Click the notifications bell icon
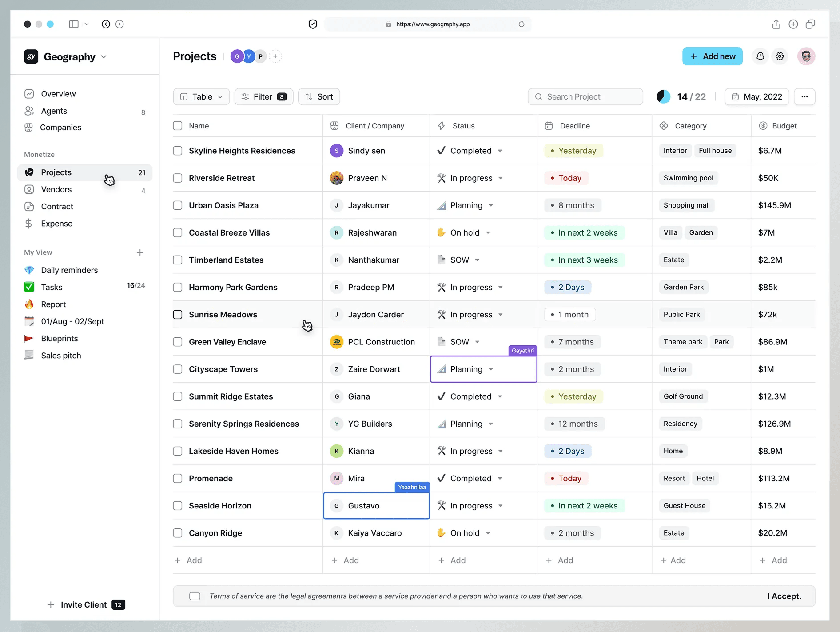This screenshot has height=632, width=840. 760,56
